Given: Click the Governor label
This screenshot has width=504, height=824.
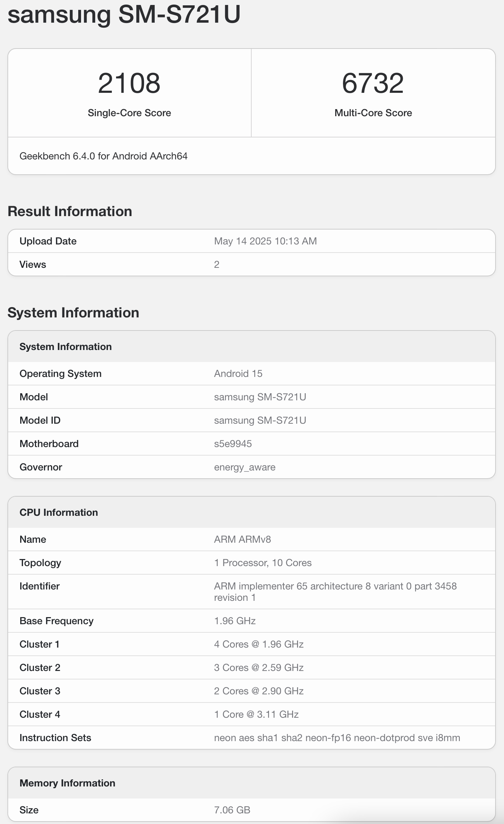Looking at the screenshot, I should tap(41, 467).
